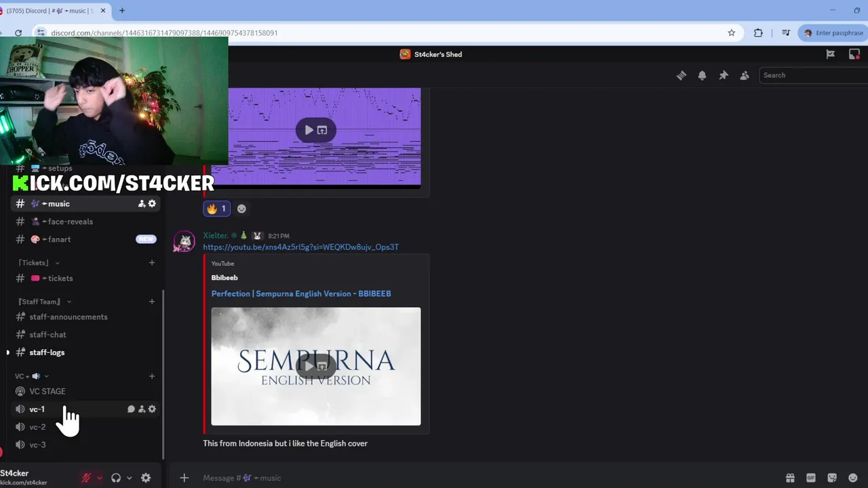
Task: Click the Message music input box
Action: click(488, 478)
